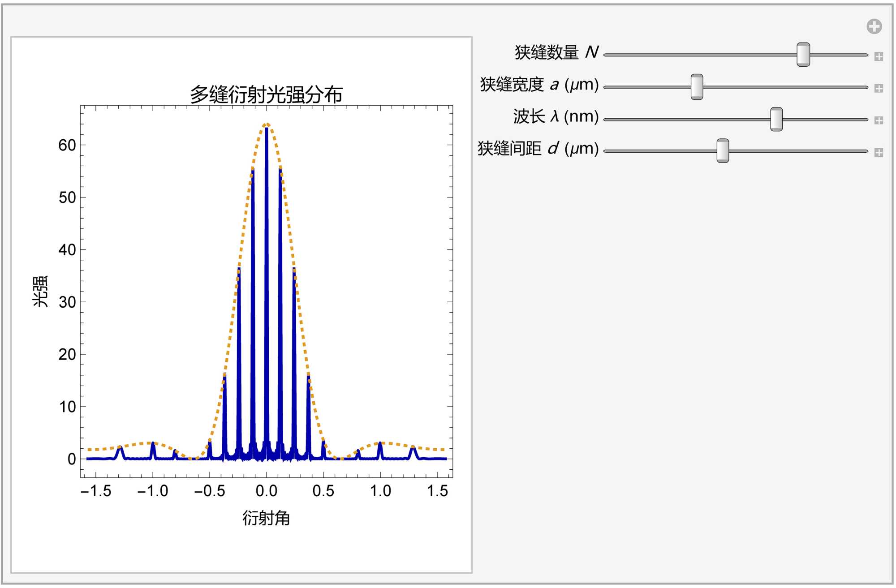Set 狭缝宽度 a slider to far right end
This screenshot has height=588, width=896.
tap(866, 87)
